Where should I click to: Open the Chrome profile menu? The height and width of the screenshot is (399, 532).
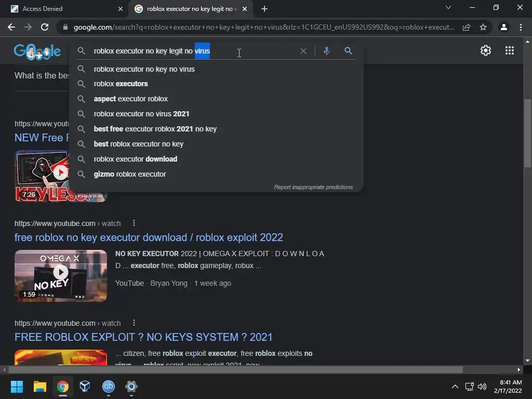tap(504, 27)
